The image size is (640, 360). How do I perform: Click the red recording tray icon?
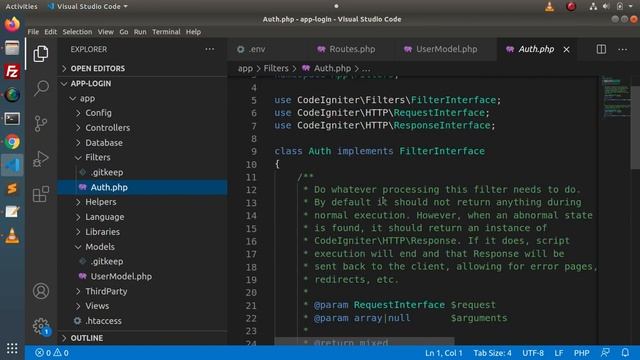point(571,7)
